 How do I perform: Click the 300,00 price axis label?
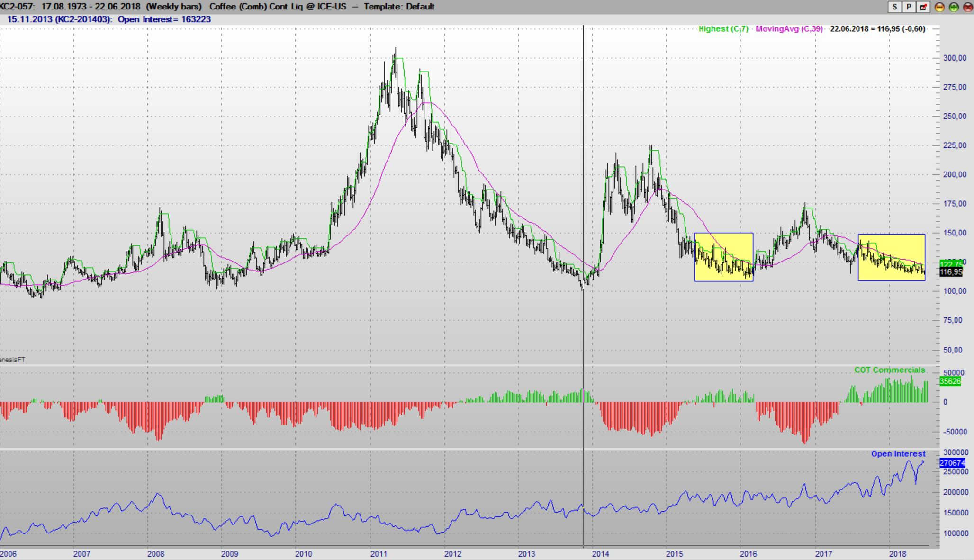[955, 58]
